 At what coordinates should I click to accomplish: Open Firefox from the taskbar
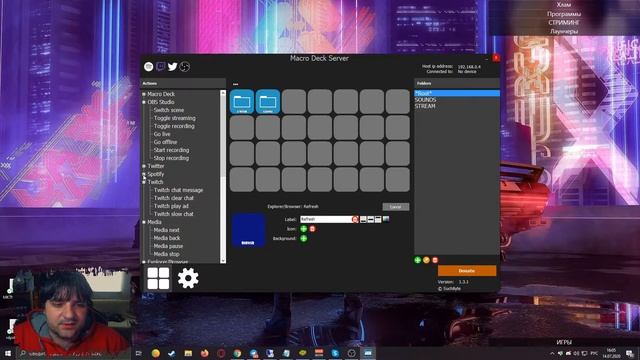(x=204, y=353)
